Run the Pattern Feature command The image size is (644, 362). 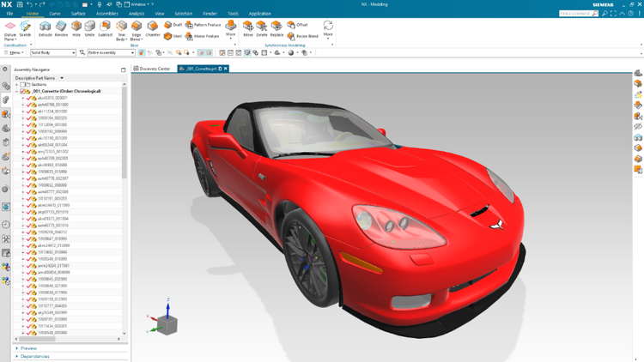pyautogui.click(x=203, y=25)
